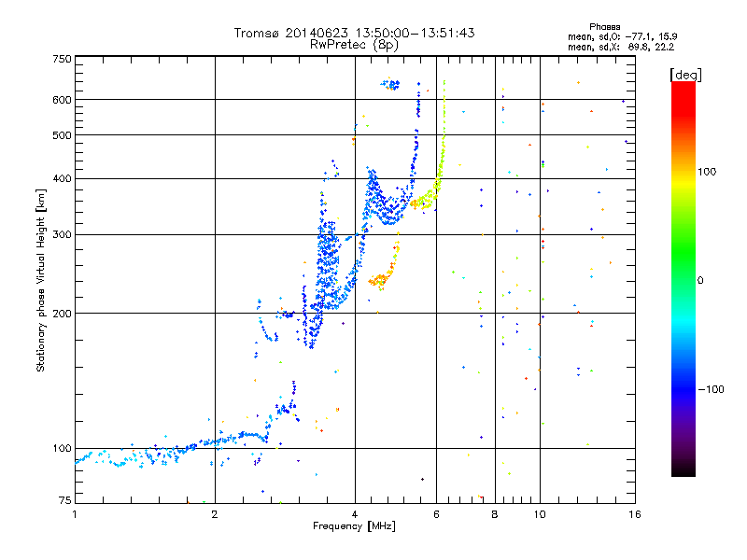Click the colorbar '-100' tick label

tap(712, 389)
